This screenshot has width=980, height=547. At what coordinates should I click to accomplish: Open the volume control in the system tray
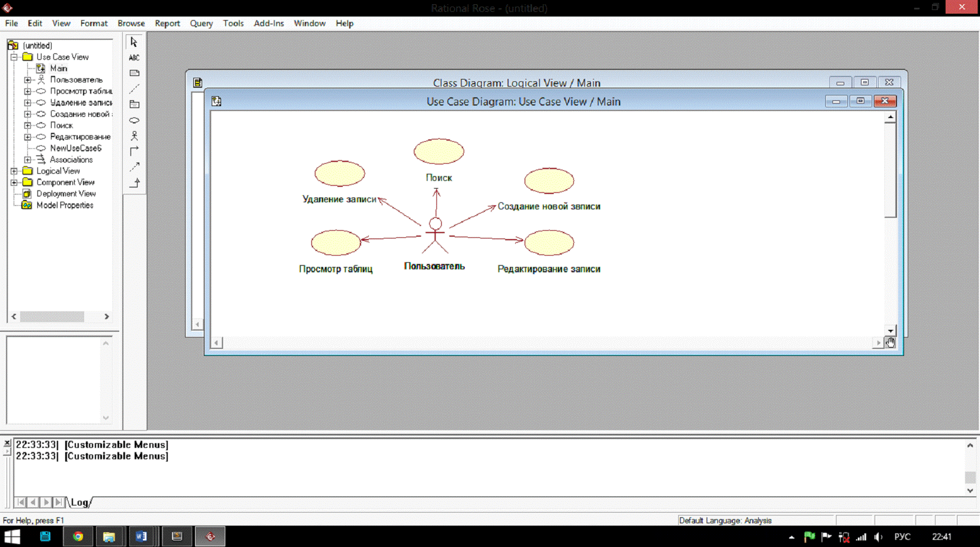tap(879, 537)
